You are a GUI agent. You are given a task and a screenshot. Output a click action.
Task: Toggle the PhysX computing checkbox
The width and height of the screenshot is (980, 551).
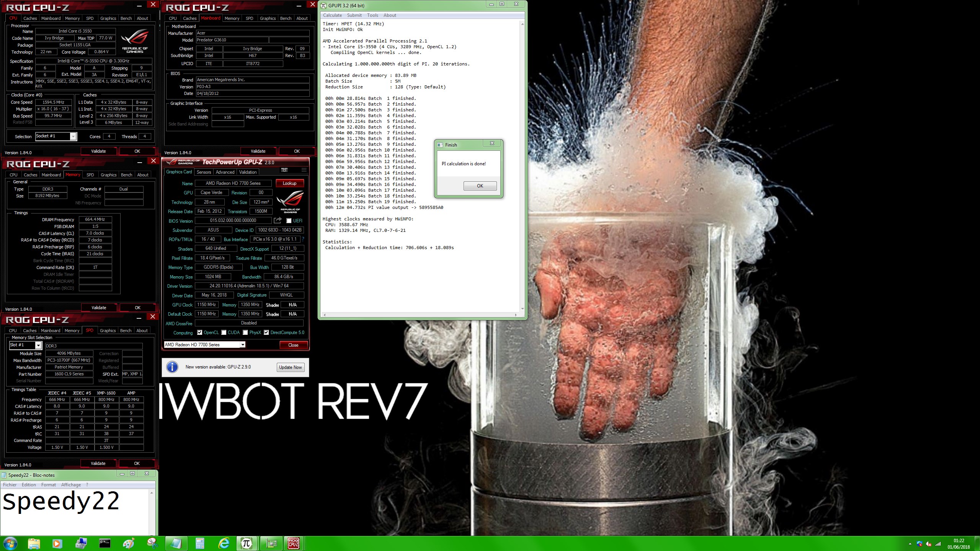point(245,333)
